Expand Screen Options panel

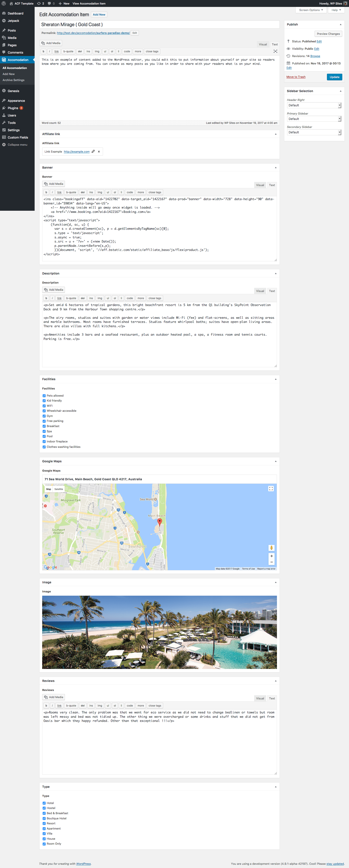point(311,10)
